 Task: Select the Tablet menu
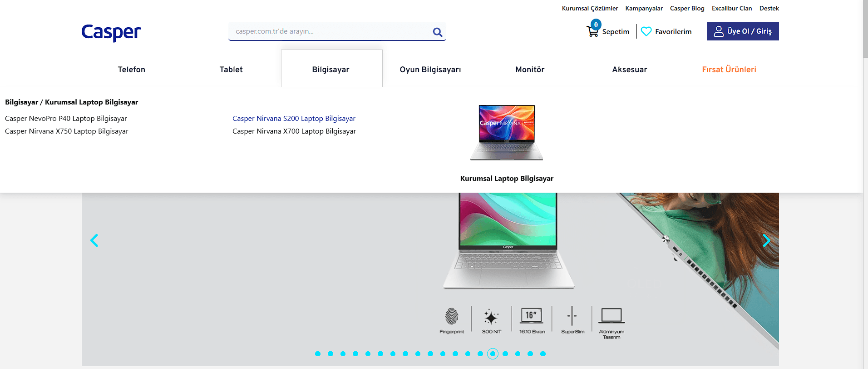(x=231, y=70)
